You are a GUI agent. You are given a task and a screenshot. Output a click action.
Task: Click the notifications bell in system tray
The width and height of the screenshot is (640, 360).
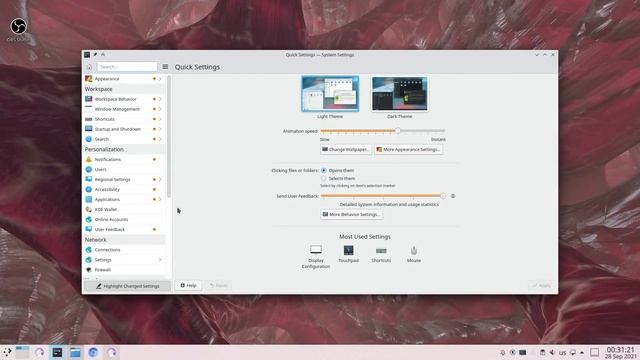(x=502, y=352)
